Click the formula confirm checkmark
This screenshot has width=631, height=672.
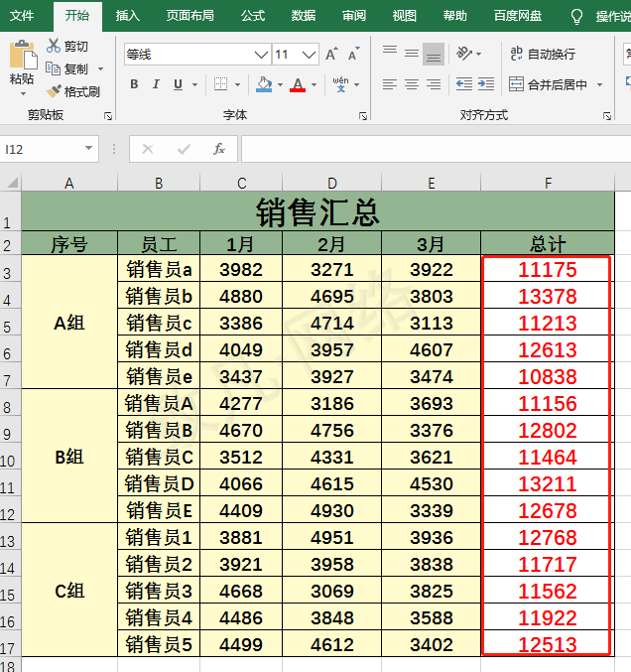pyautogui.click(x=184, y=149)
